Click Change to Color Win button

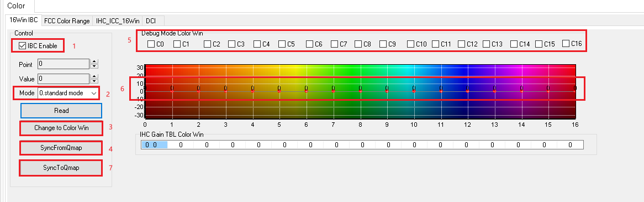point(61,128)
